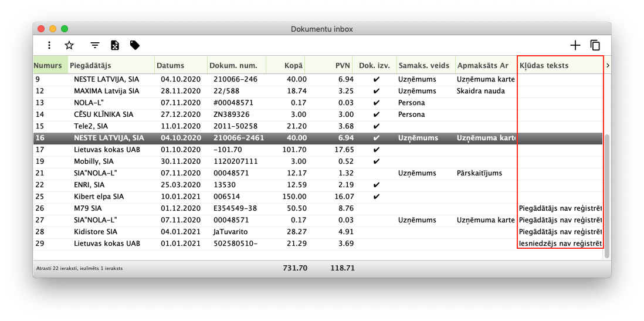Click the Samaks. veids column header
Screen dimensions: 644x321
pos(425,65)
